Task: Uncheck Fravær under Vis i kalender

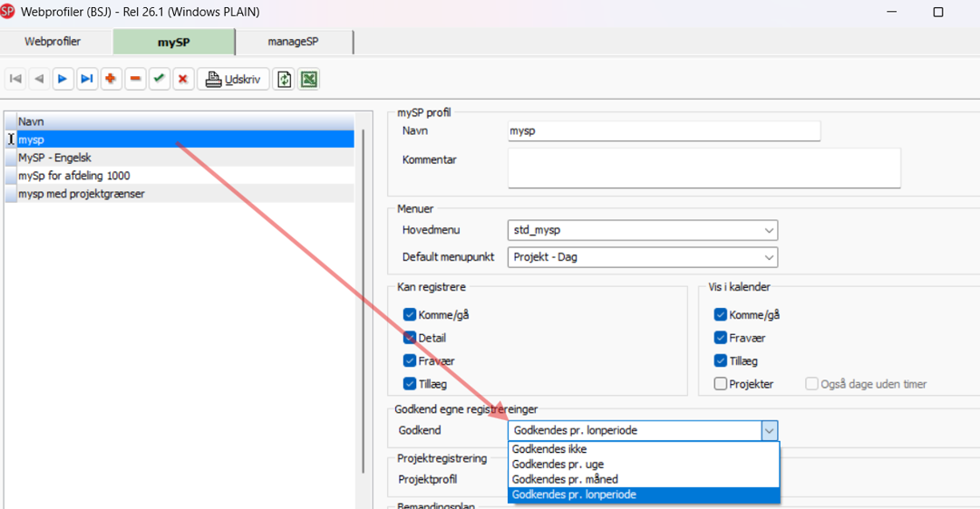Action: pyautogui.click(x=720, y=338)
